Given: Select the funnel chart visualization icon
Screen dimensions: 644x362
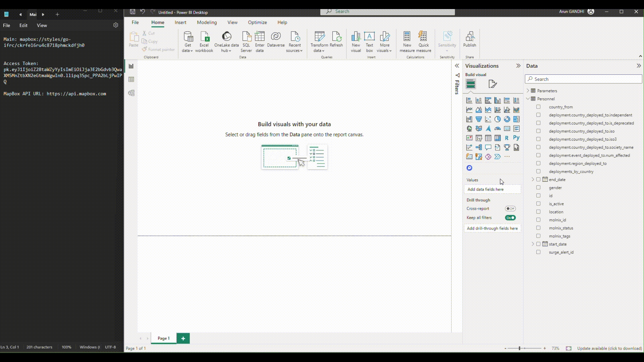Looking at the screenshot, I should tap(479, 119).
